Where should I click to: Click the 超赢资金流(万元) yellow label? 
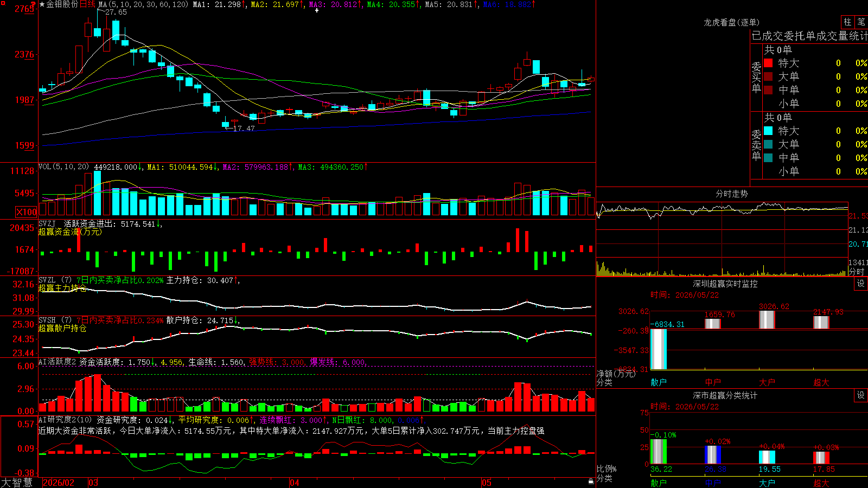point(70,232)
